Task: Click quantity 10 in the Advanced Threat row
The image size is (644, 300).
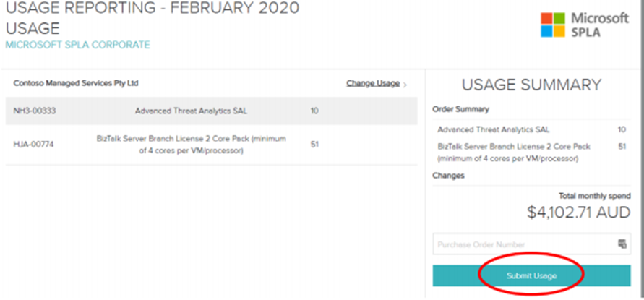Action: pyautogui.click(x=314, y=111)
